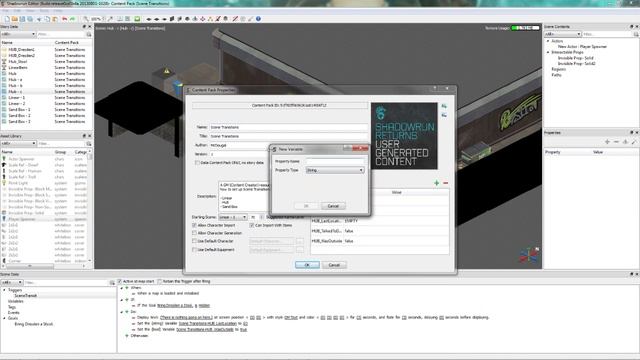Viewport: 640px width, 360px height.
Task: Toggle Active at map start checkbox
Action: [120, 281]
